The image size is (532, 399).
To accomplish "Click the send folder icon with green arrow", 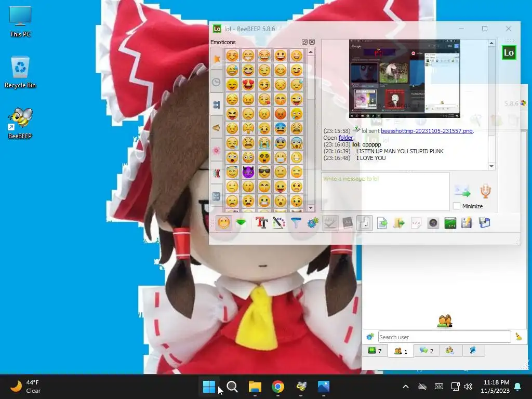I will tap(399, 223).
